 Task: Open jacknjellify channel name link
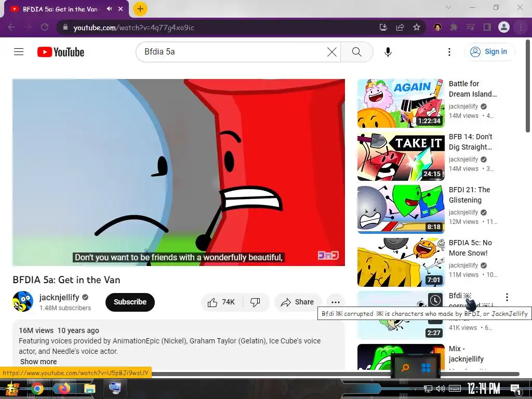coord(59,297)
